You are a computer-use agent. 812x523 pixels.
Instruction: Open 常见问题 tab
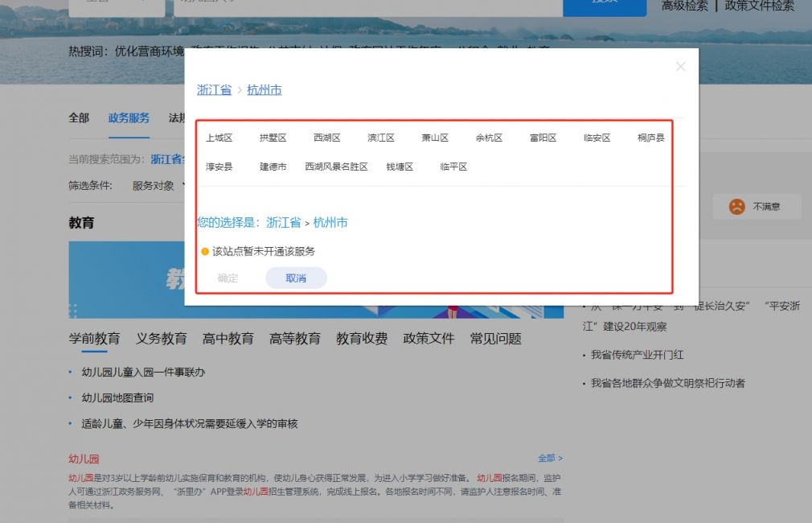pos(495,339)
